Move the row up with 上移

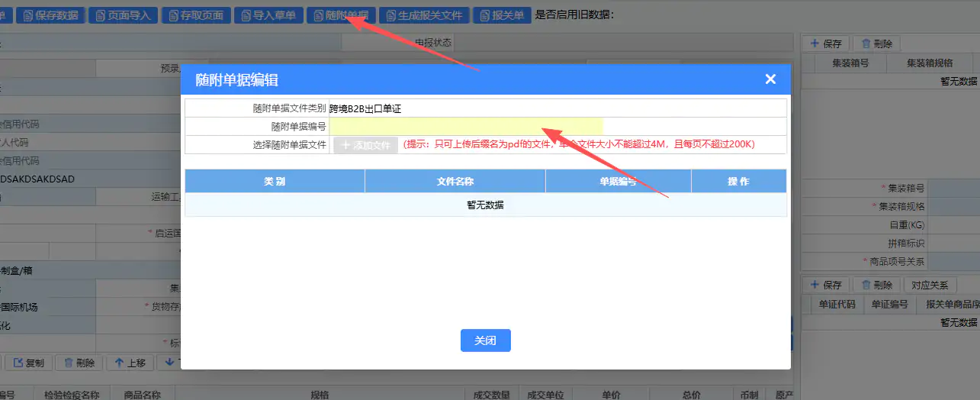click(x=130, y=363)
